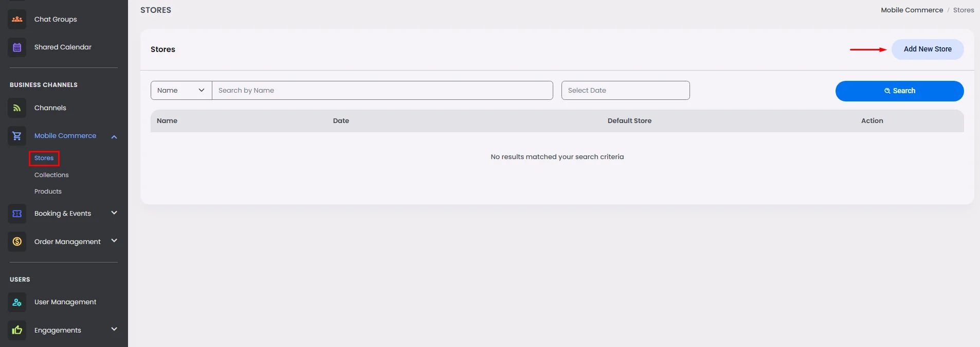The width and height of the screenshot is (980, 347).
Task: Open Products submenu item
Action: [48, 192]
